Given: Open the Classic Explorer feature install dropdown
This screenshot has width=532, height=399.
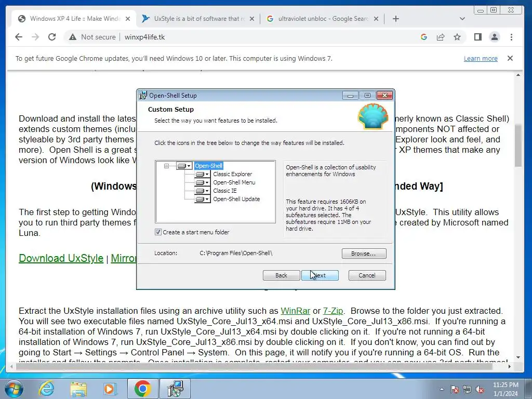Looking at the screenshot, I should tap(203, 174).
